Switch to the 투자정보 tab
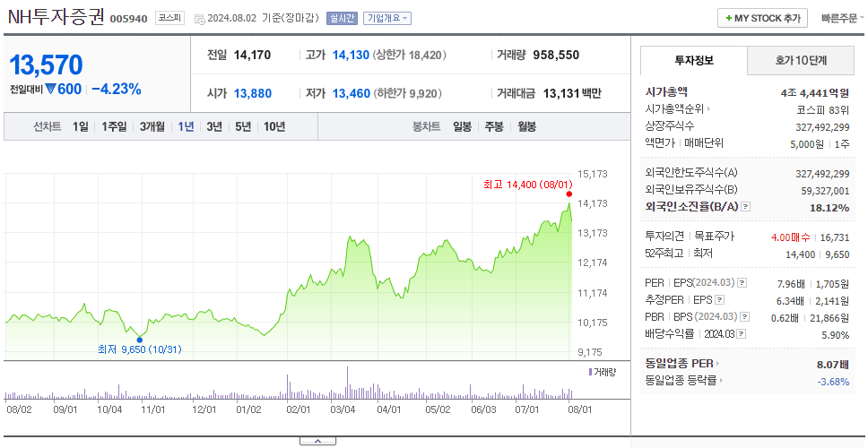The height and width of the screenshot is (448, 868). [694, 60]
